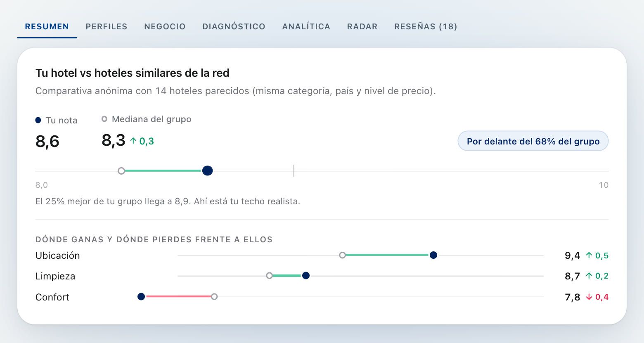The width and height of the screenshot is (644, 343).
Task: Click the 'Por delante del 68% del grupo' badge
Action: tap(533, 141)
